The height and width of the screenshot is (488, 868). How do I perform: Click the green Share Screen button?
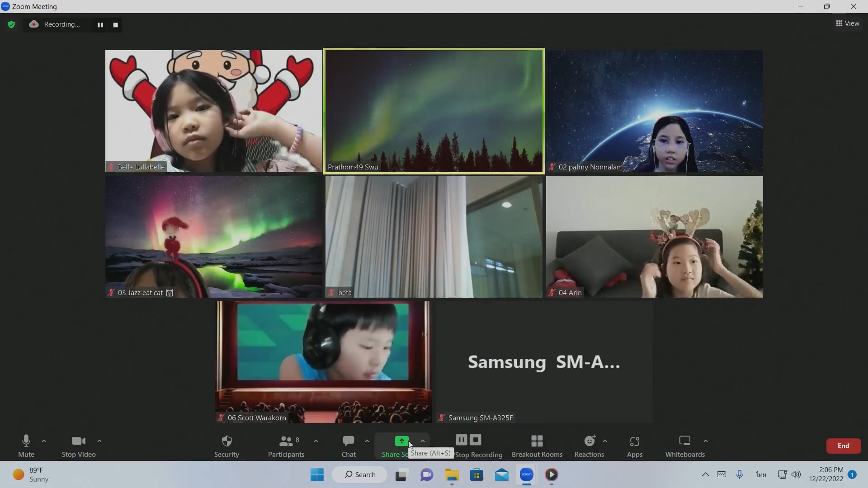tap(401, 441)
